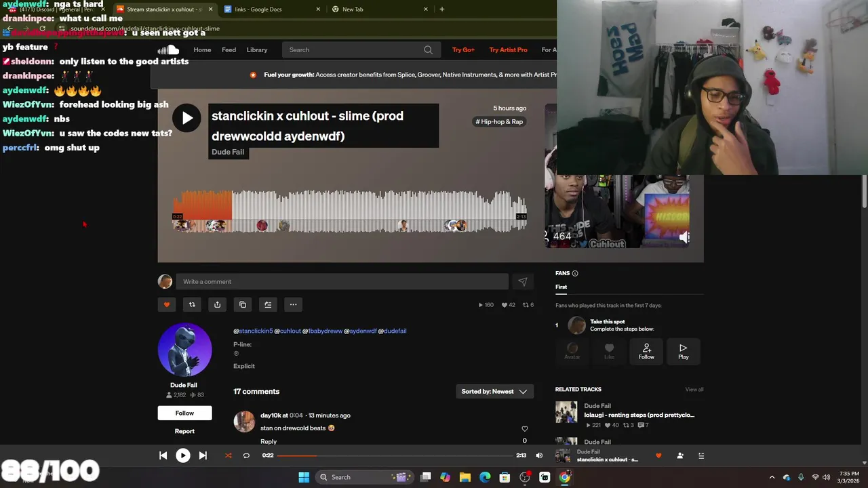868x488 pixels.
Task: Open the More options ellipsis menu
Action: (x=293, y=304)
